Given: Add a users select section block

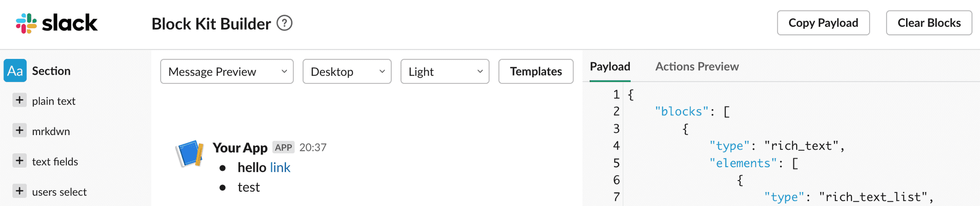Looking at the screenshot, I should (x=19, y=191).
